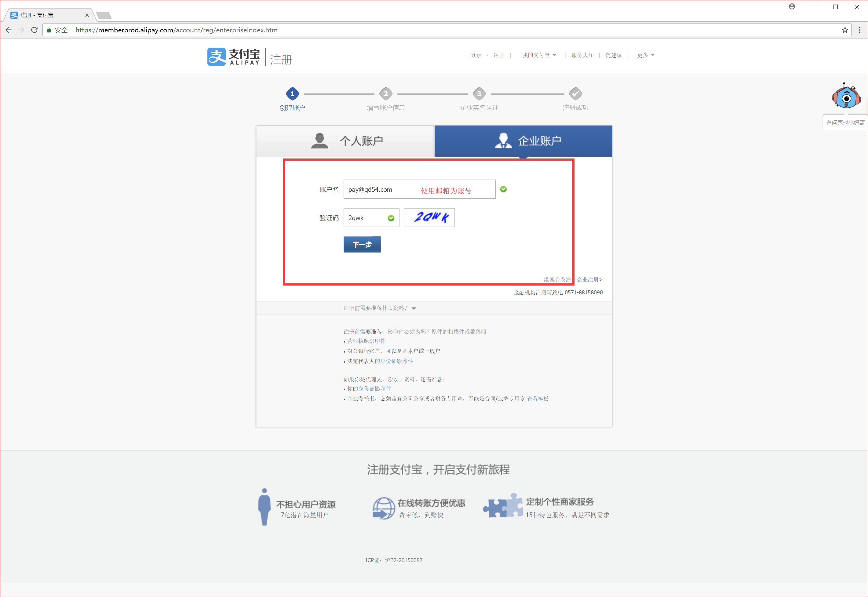The width and height of the screenshot is (868, 597).
Task: Click the 有问题找小蚂哥 label
Action: tap(845, 122)
